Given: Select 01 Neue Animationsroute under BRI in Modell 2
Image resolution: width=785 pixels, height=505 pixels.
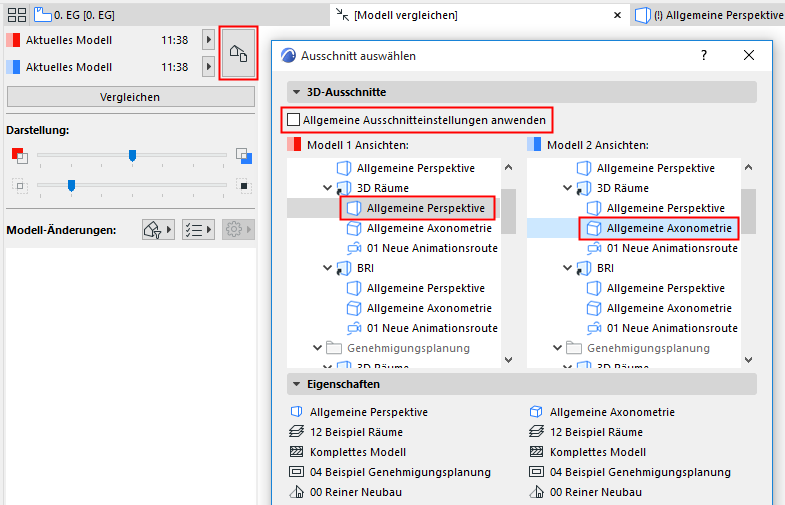Looking at the screenshot, I should click(672, 328).
